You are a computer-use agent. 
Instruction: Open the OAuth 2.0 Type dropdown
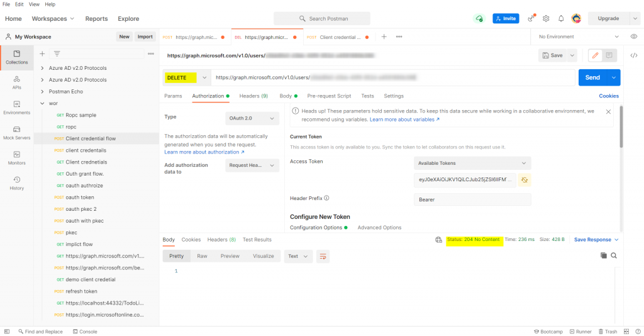click(x=252, y=118)
